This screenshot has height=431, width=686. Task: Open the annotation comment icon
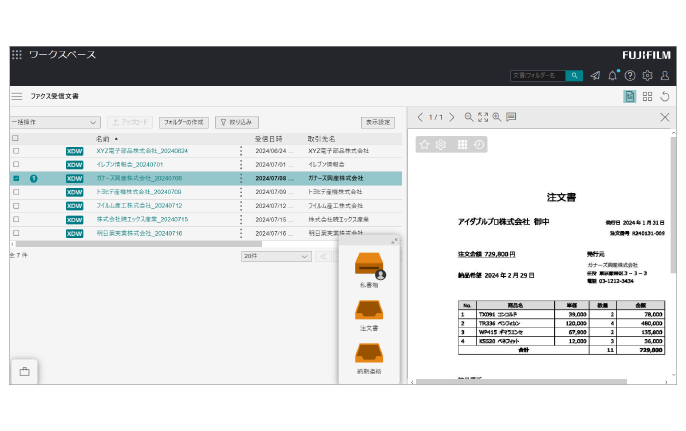tap(511, 117)
